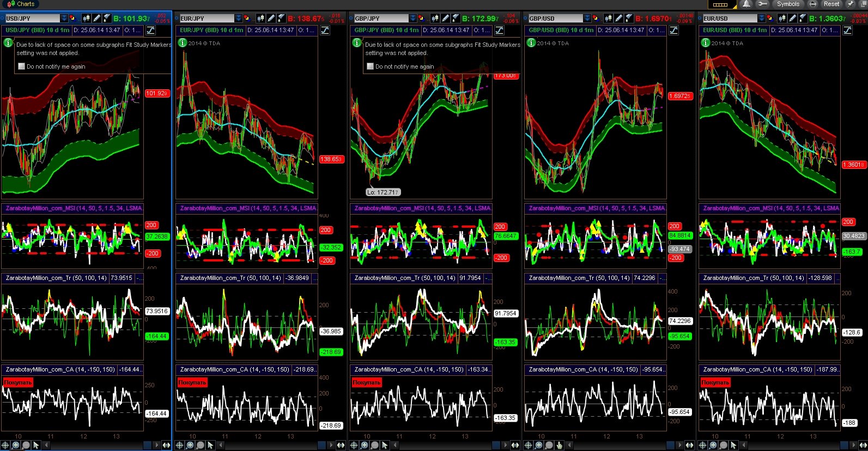Viewport: 868px width, 451px height.
Task: Expand the GBP/JPY symbol dropdown
Action: click(413, 19)
